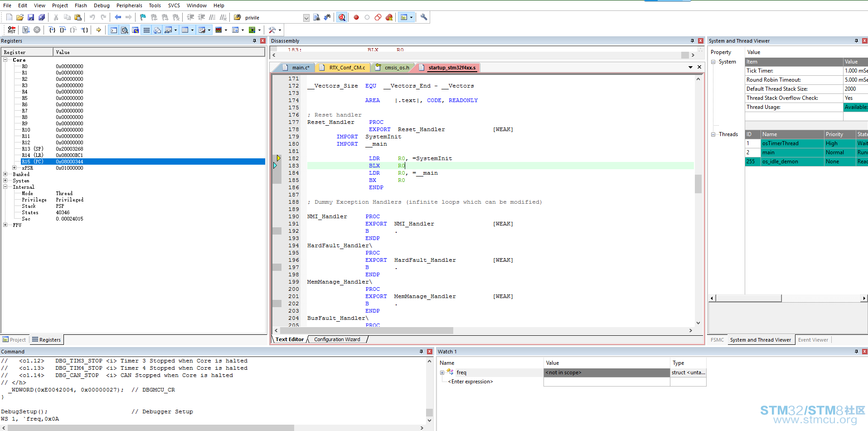Toggle the Disassembly window button
The height and width of the screenshot is (431, 868).
[x=124, y=30]
